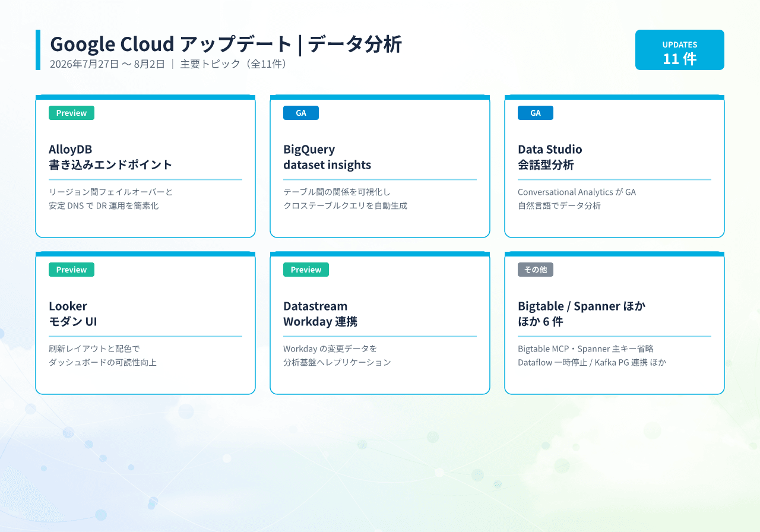
Task: Click Workday の変更データを text
Action: click(330, 349)
